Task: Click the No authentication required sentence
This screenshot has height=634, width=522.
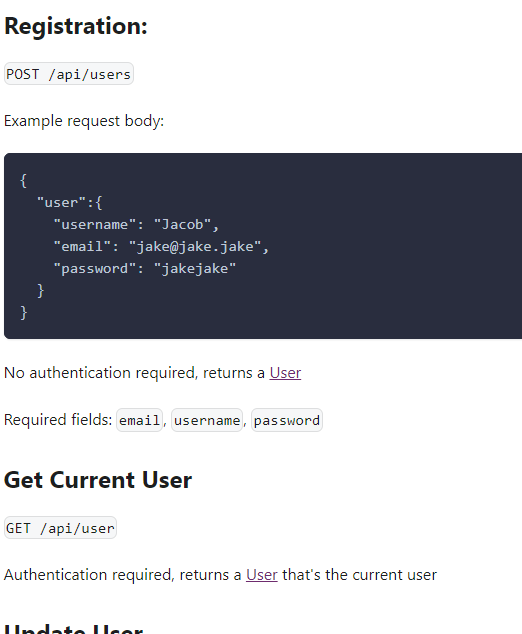Action: [x=152, y=373]
